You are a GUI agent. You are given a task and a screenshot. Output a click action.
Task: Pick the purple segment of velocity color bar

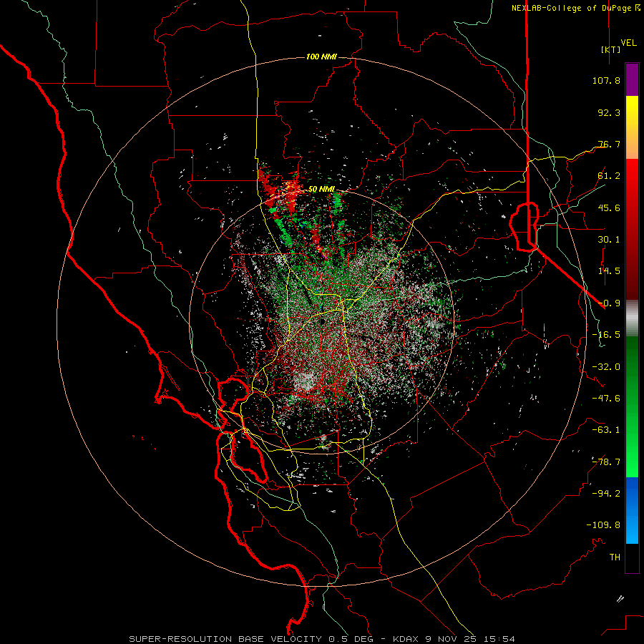(632, 79)
